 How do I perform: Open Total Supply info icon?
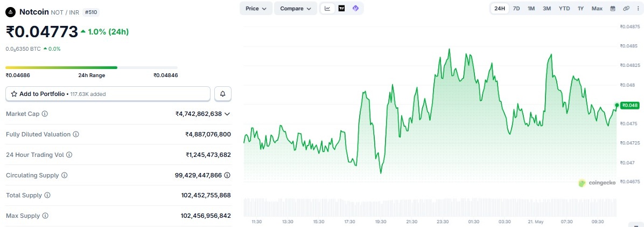coord(47,195)
